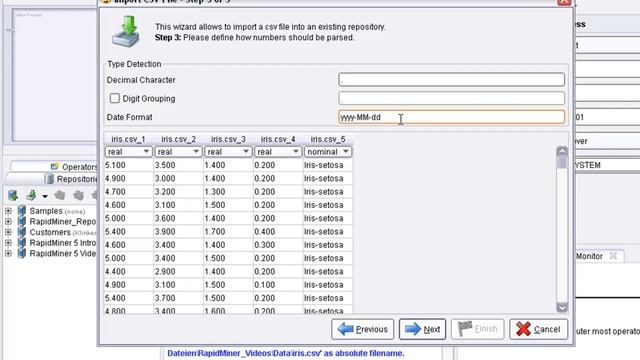This screenshot has height=360, width=640.
Task: Click the Iris-setosa cell in the 5.100 row
Action: [x=328, y=165]
